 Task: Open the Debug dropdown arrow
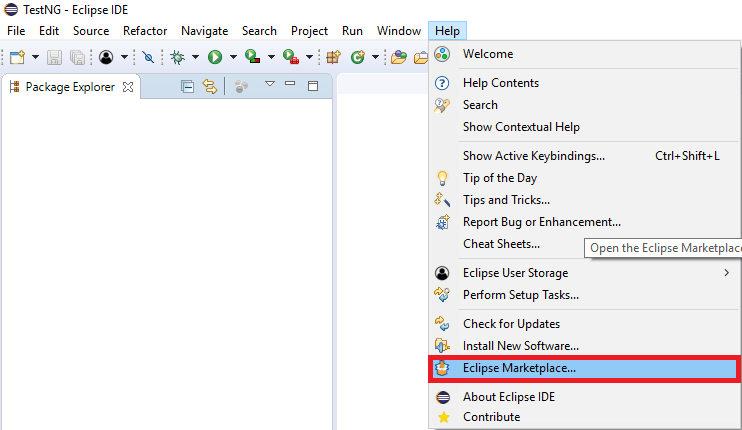coord(195,57)
